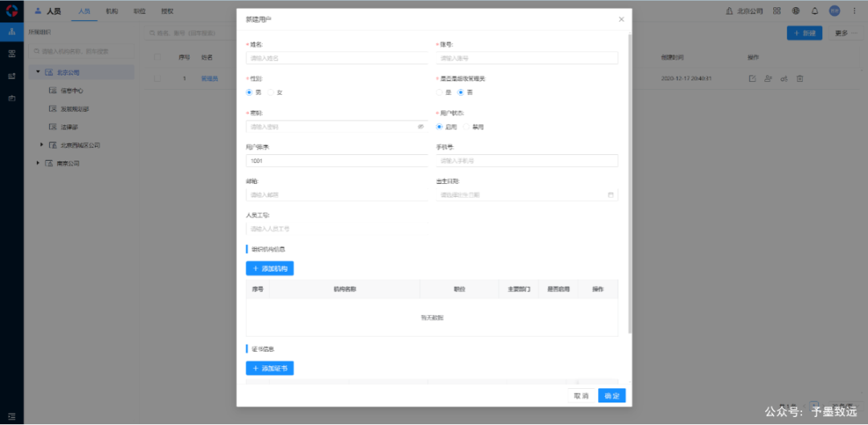868x425 pixels.
Task: Expand the 南京公司 tree node arrow
Action: pos(39,163)
